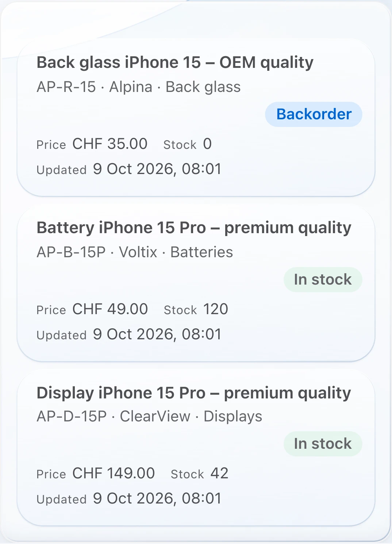Image resolution: width=392 pixels, height=544 pixels.
Task: Select the AP-R-15 Alpina subtitle line
Action: coord(139,87)
